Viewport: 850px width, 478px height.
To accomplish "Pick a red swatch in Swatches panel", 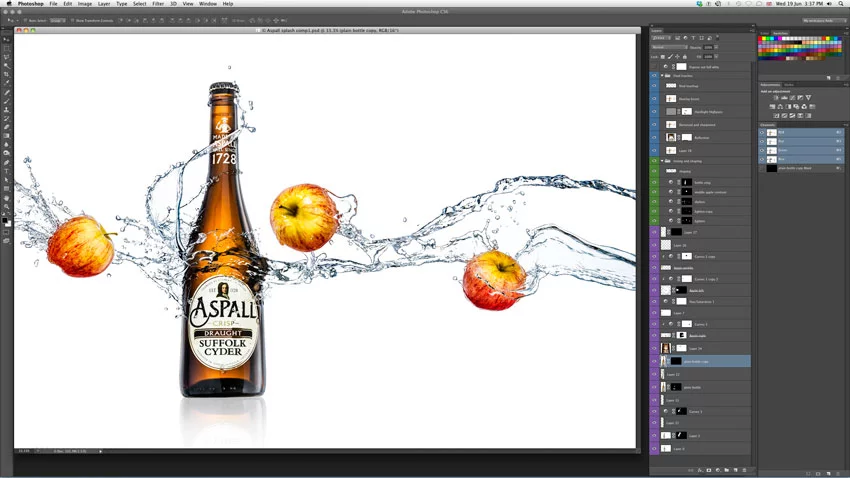I will click(762, 40).
